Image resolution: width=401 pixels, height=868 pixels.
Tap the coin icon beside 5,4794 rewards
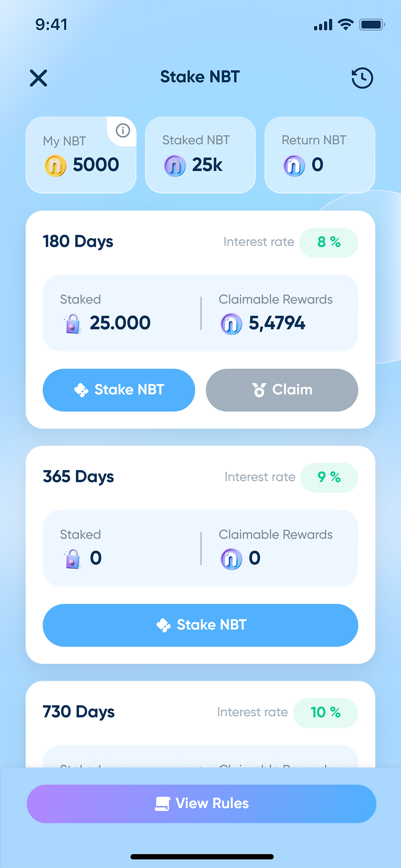pyautogui.click(x=231, y=324)
